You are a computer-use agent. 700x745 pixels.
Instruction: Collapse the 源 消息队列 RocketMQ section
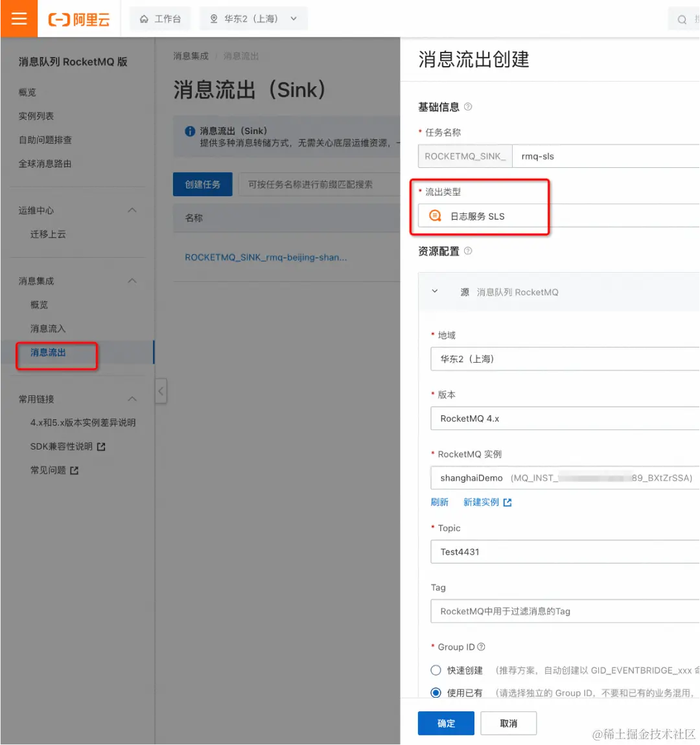[435, 292]
